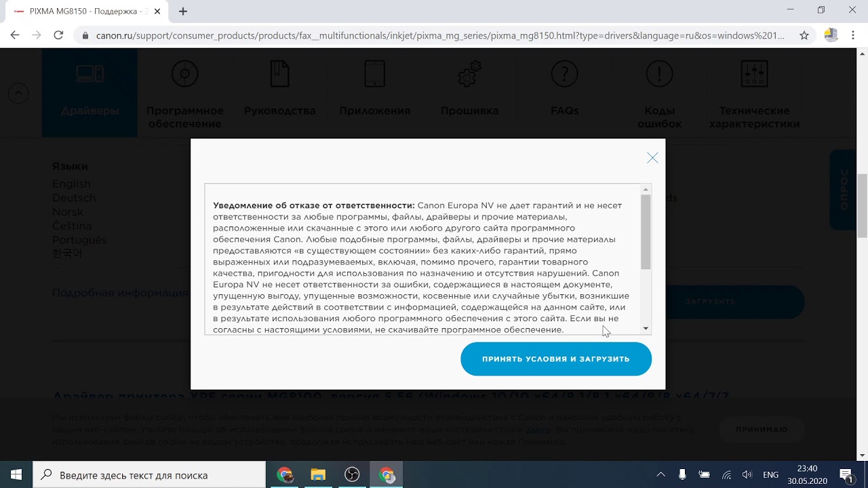
Task: Reload the Canon support page
Action: [x=58, y=35]
